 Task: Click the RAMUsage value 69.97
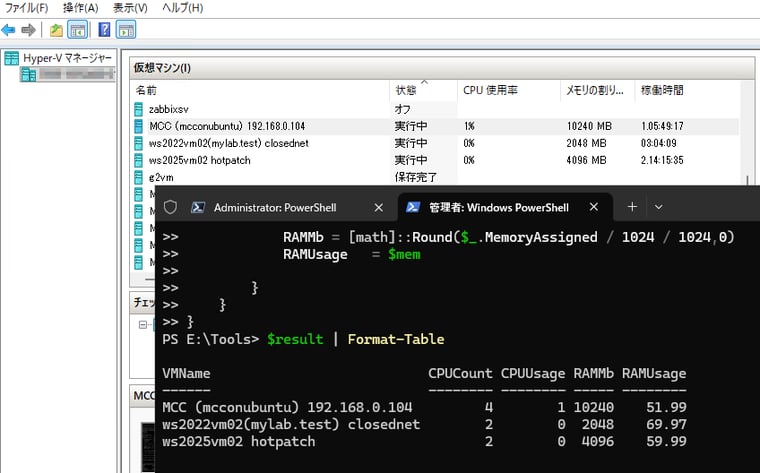pyautogui.click(x=666, y=424)
